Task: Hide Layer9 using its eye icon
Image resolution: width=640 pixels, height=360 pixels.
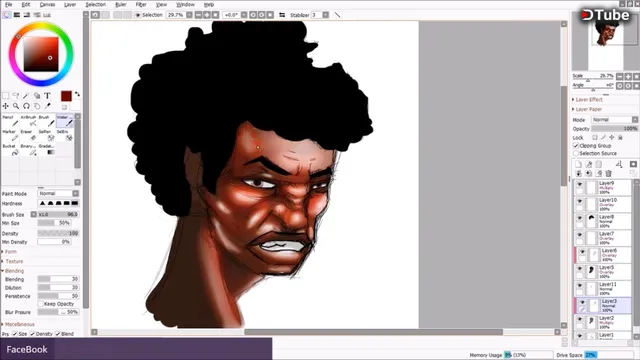Action: (x=579, y=184)
